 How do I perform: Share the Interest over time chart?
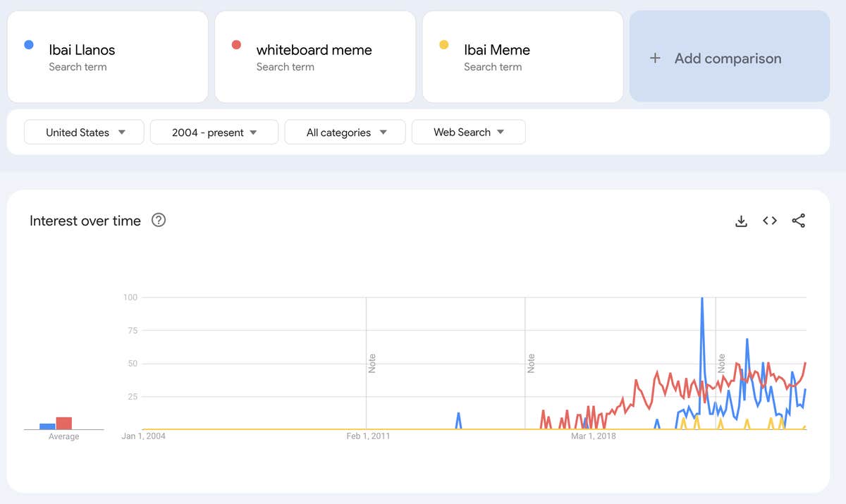click(x=799, y=221)
